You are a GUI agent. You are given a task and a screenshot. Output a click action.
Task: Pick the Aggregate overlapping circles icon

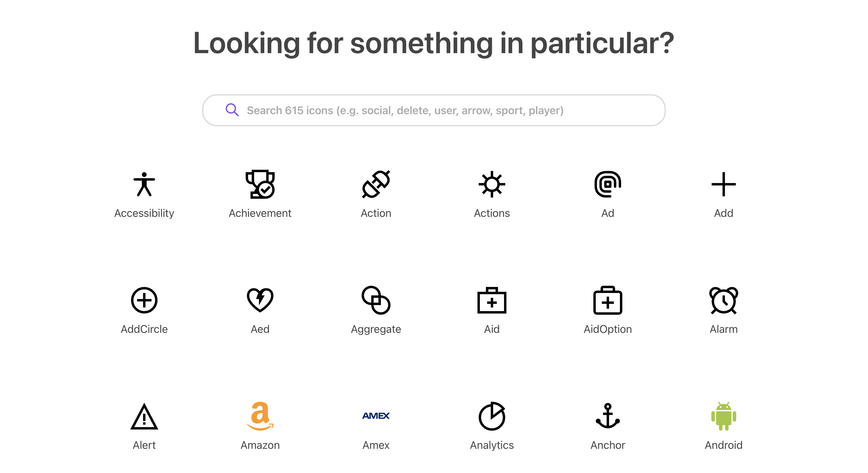(376, 300)
